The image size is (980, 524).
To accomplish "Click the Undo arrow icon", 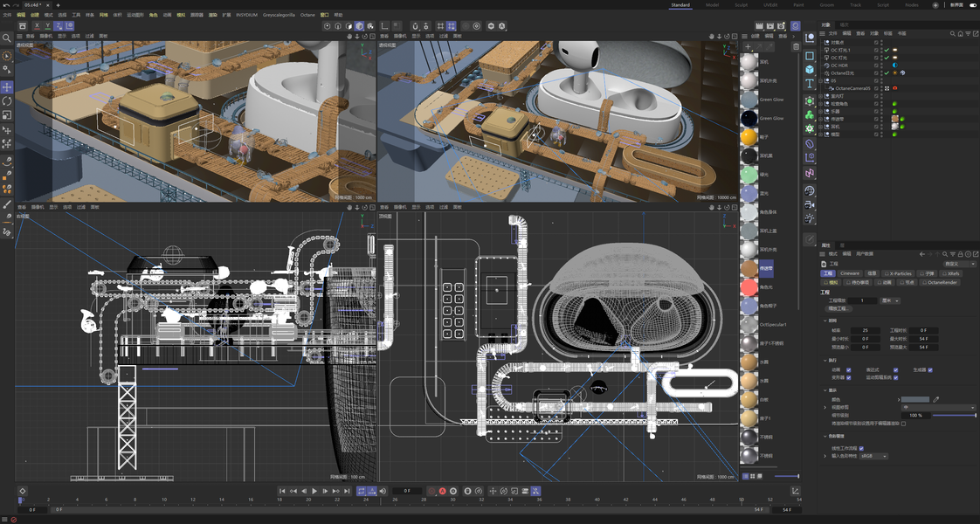I will click(5, 5).
